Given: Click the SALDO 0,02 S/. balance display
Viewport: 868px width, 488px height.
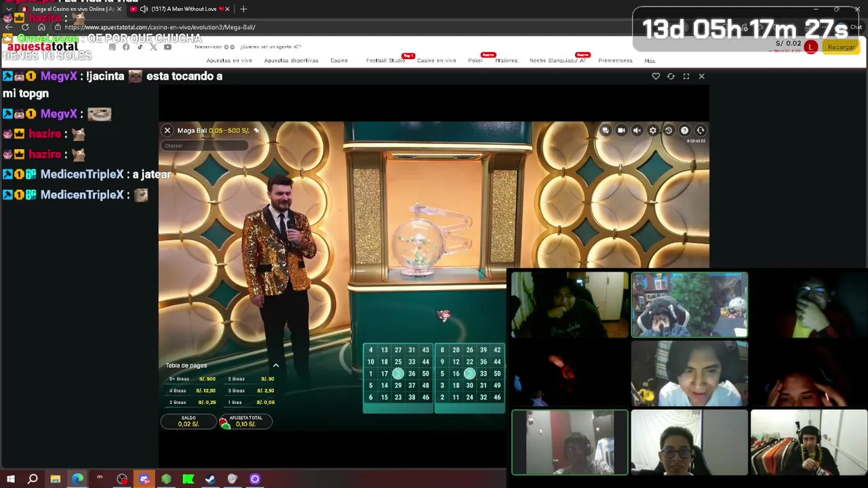Looking at the screenshot, I should point(189,422).
